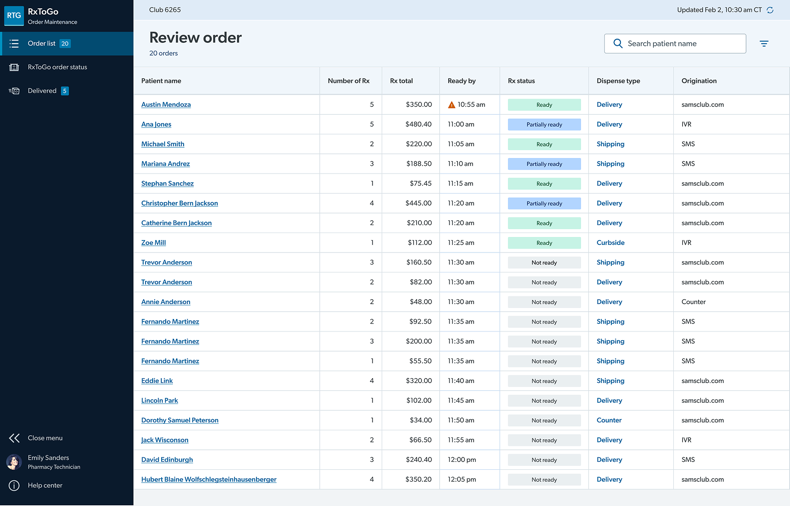This screenshot has width=790, height=512.
Task: Click the RxToGo order status icon
Action: 14,67
